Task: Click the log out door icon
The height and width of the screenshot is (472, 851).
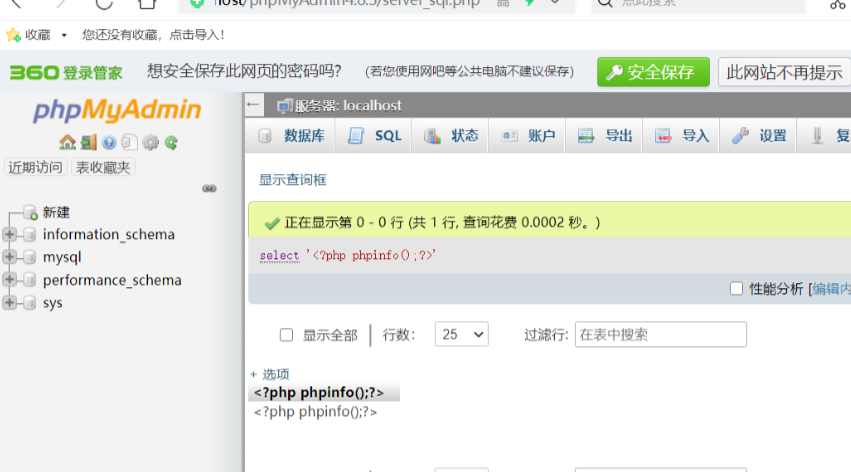Action: point(88,142)
